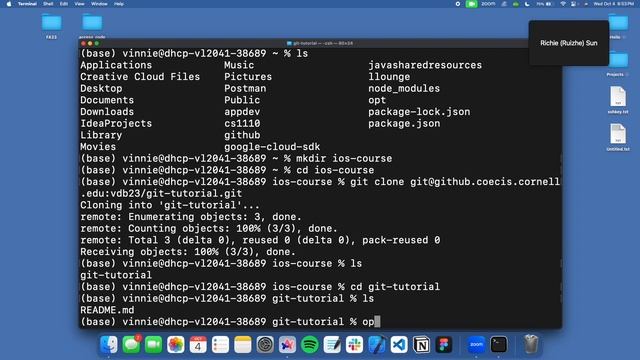Click 'javasharedresources' in ls output

click(425, 65)
